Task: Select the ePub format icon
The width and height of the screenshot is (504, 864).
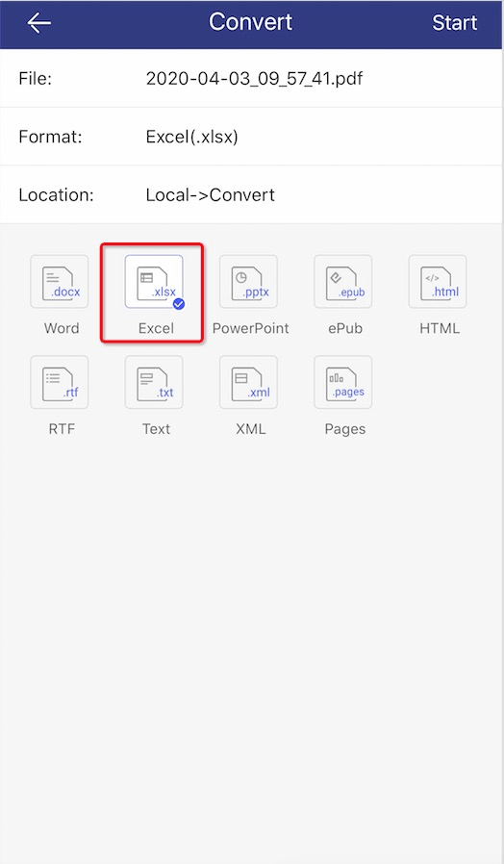Action: [343, 282]
